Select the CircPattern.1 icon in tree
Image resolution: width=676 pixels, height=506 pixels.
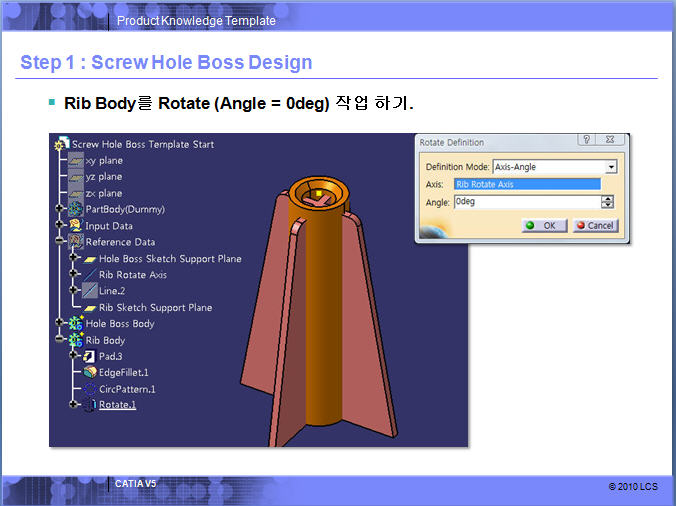(x=89, y=389)
